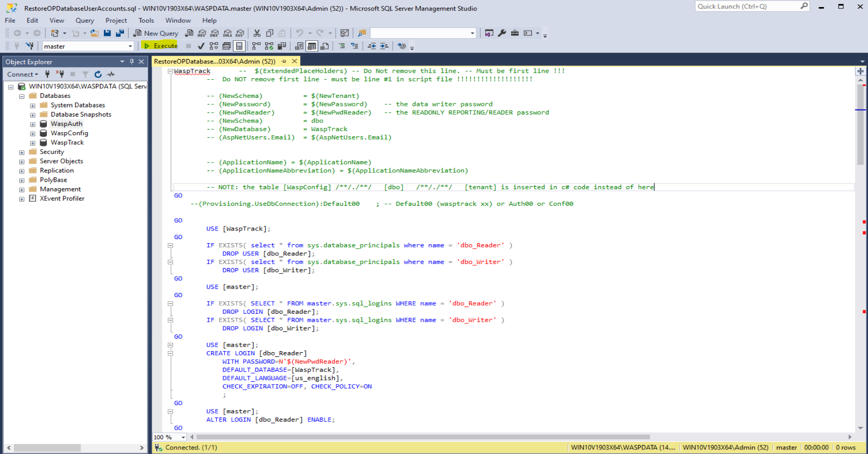This screenshot has height=454, width=868.
Task: Pin the Object Explorer panel
Action: click(x=132, y=62)
